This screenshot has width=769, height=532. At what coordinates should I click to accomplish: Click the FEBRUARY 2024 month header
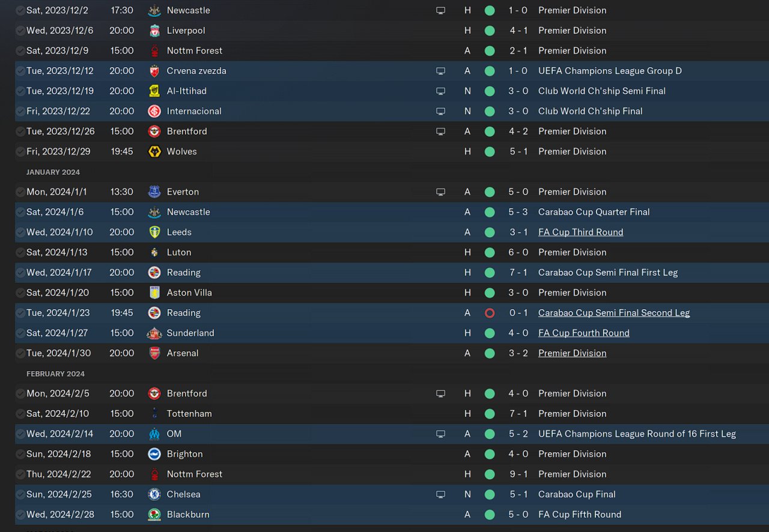coord(55,373)
